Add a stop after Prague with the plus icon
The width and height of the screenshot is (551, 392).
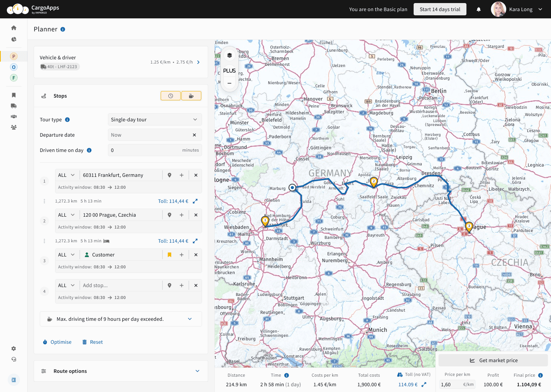182,215
